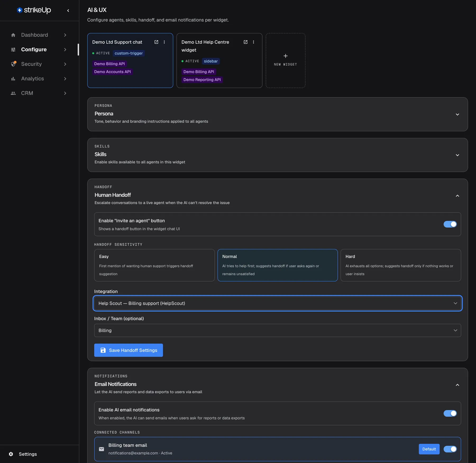Open CRM menu item
Screen dimensions: 476x463
tap(39, 93)
